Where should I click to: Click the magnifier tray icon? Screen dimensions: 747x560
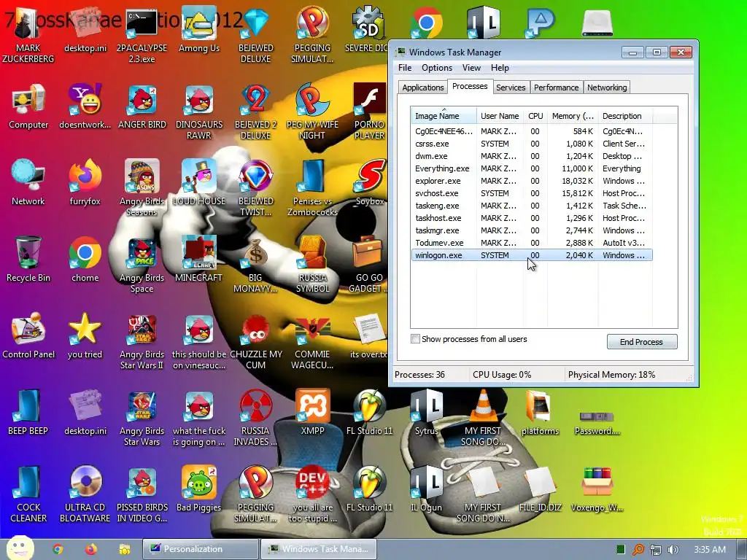(638, 550)
